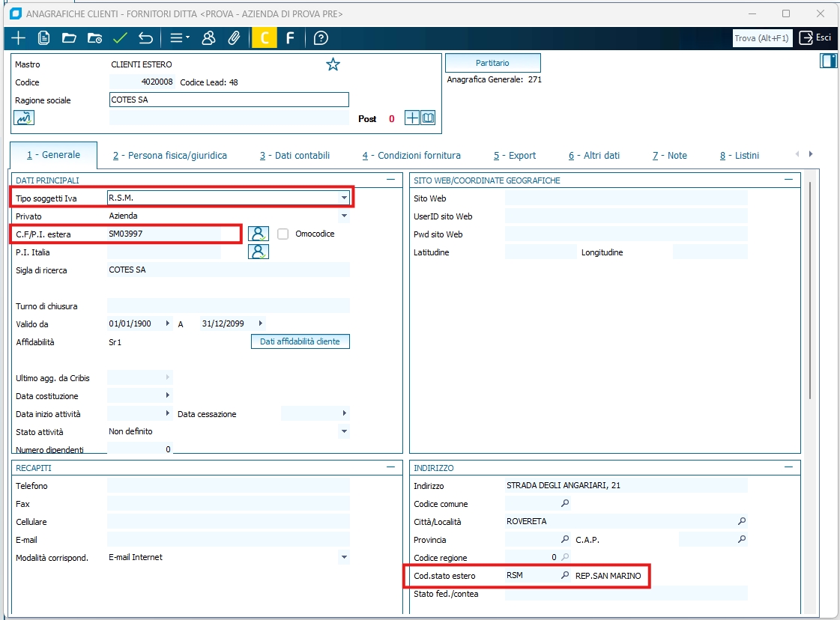Click the Dati affidabilità cliente button
The height and width of the screenshot is (620, 840).
(x=300, y=341)
